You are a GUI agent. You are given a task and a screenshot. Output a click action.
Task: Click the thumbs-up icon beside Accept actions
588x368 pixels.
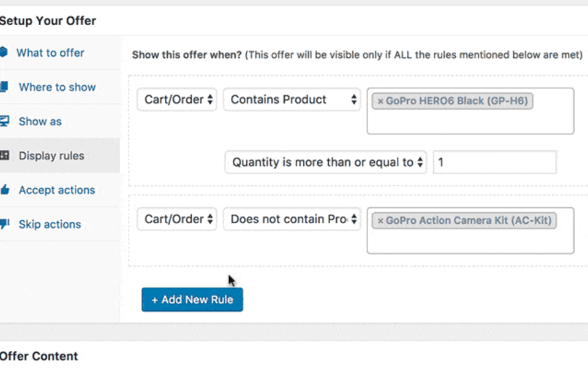[4, 190]
